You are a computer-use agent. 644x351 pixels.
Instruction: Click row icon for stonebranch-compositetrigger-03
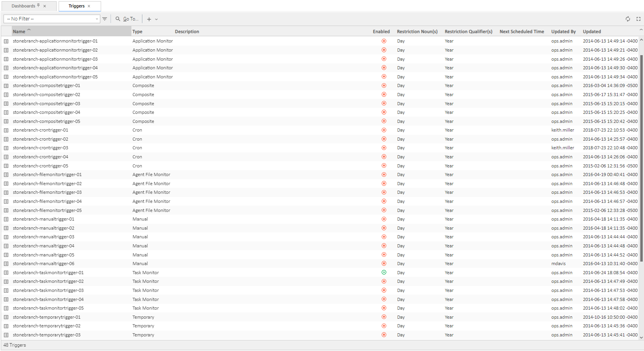[6, 104]
